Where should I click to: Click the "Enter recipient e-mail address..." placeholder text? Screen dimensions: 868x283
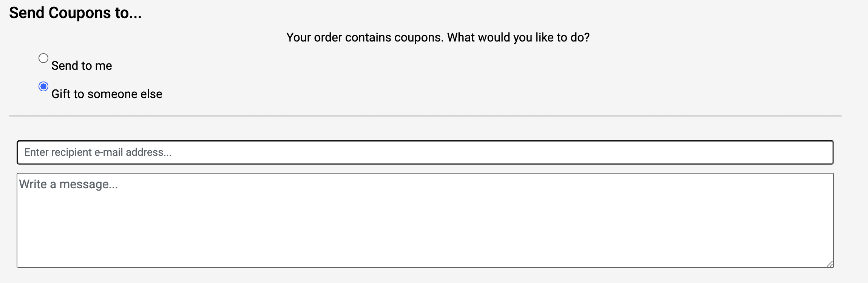tap(98, 152)
